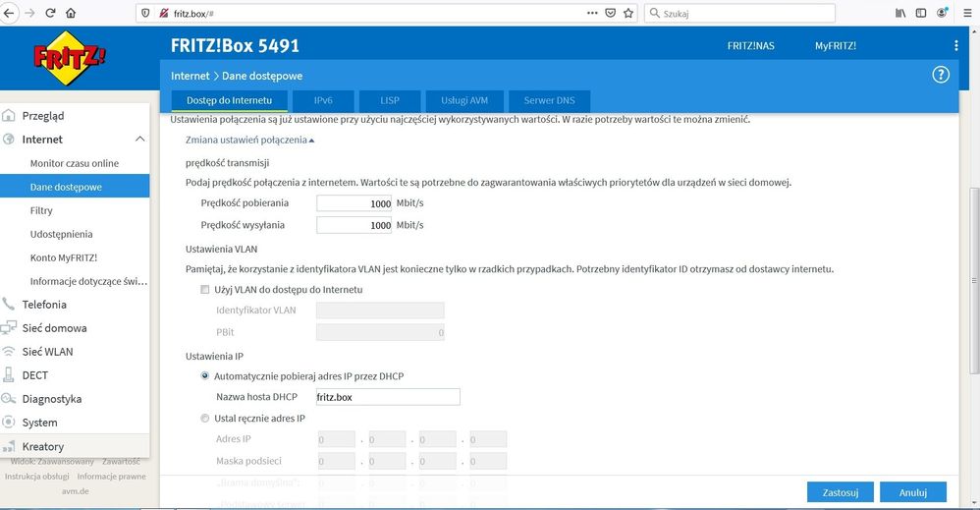
Task: Reload the page with refresh icon
Action: coord(50,14)
